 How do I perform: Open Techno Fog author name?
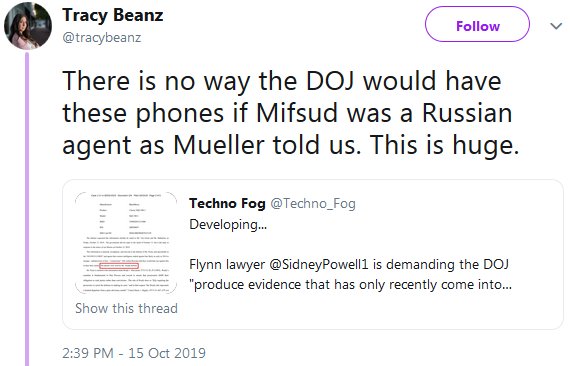coord(227,204)
